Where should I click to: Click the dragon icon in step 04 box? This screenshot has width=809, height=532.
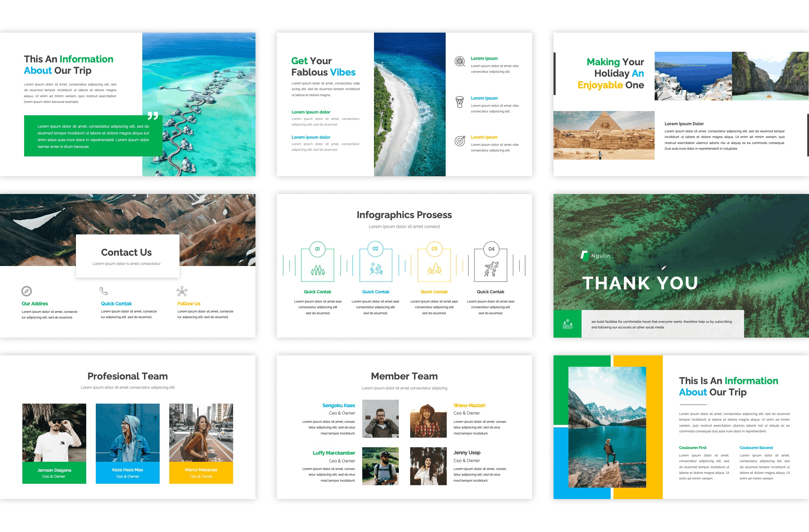[491, 269]
